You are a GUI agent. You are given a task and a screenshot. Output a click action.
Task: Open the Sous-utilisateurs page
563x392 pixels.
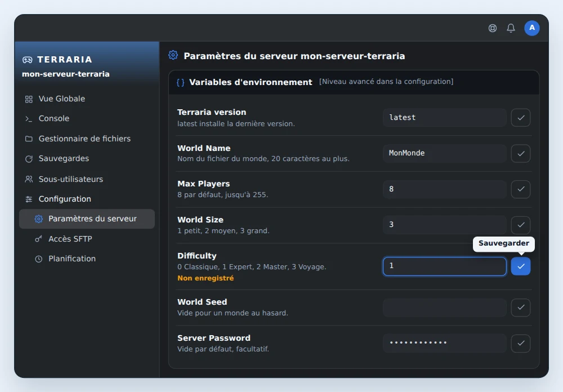[87, 179]
